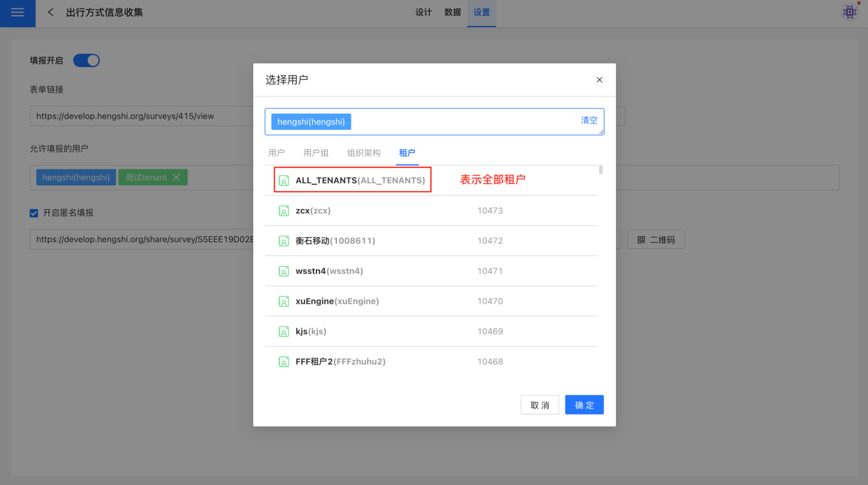Click 清空 to clear selected users
Viewport: 868px width, 485px height.
pos(589,120)
